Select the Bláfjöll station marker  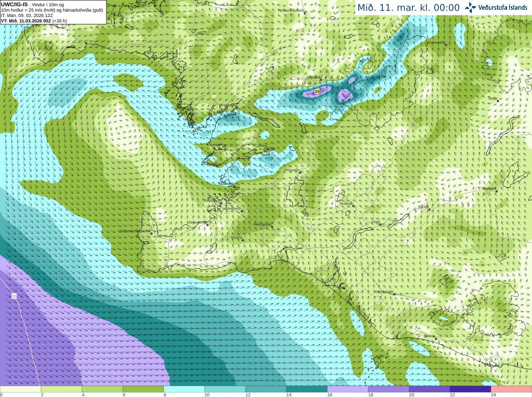(243, 240)
